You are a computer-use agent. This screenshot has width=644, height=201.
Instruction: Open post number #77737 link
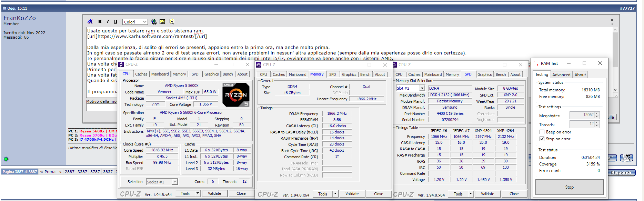pos(627,8)
